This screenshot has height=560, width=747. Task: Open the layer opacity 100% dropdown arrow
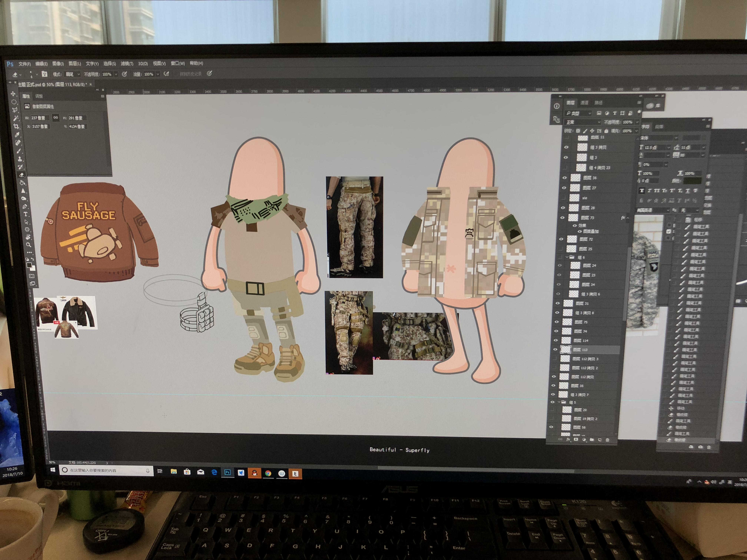click(x=637, y=122)
